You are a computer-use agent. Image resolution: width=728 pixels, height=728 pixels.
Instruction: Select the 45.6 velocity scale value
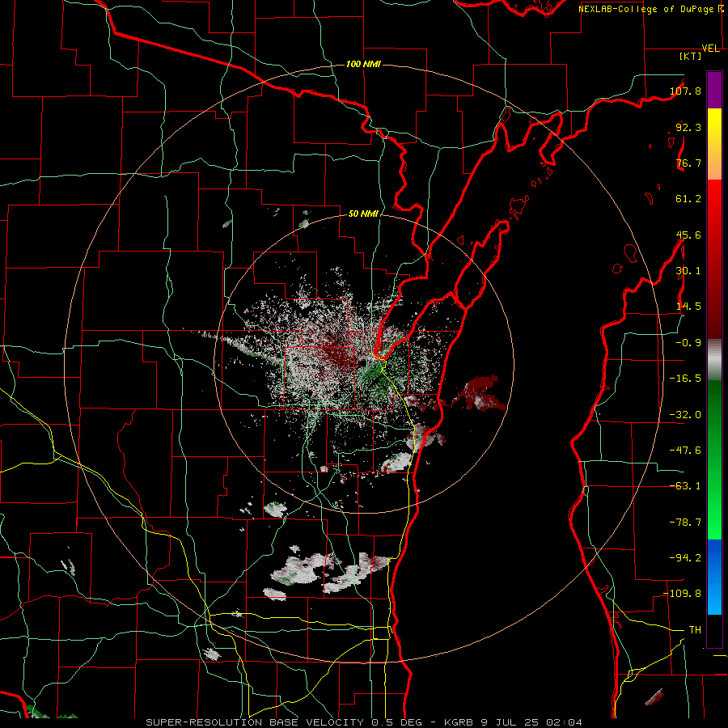[688, 235]
